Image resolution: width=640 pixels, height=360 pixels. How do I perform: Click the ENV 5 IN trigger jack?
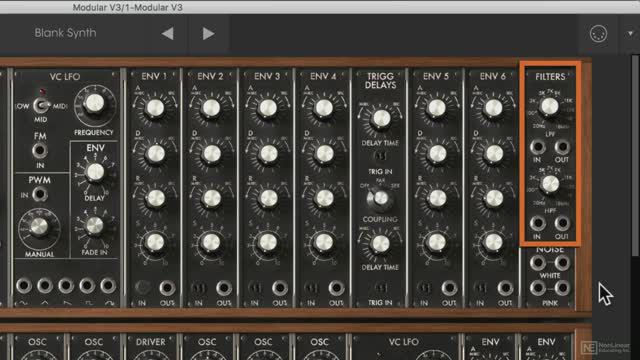click(424, 288)
